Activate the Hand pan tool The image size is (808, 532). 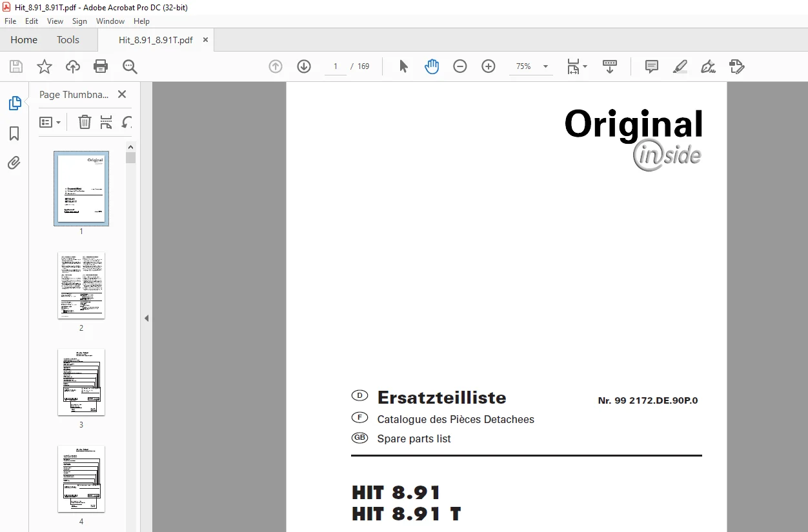click(x=432, y=66)
